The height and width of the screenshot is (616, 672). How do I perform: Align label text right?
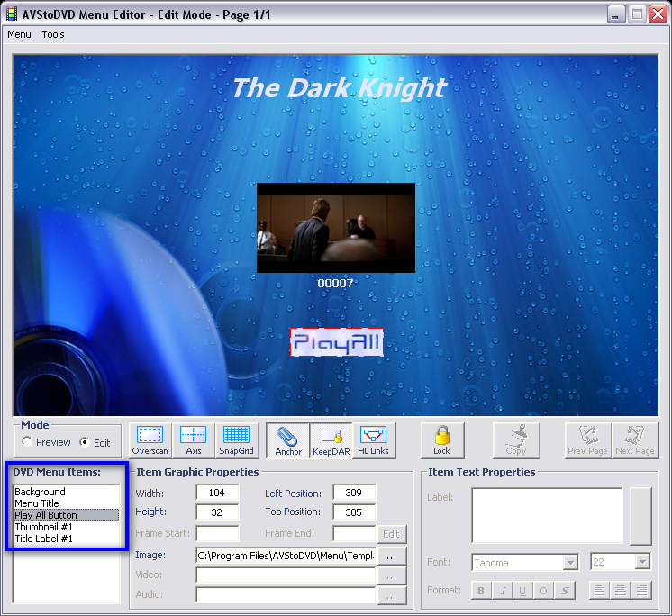point(641,590)
